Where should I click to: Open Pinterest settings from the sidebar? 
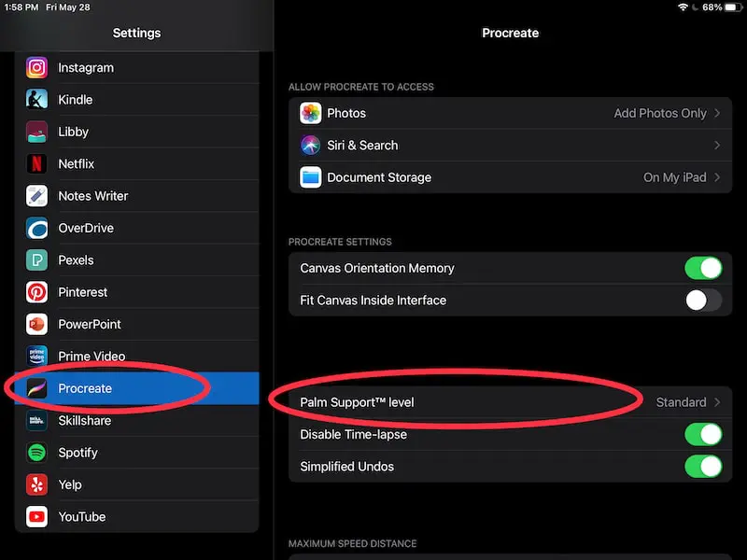[136, 292]
